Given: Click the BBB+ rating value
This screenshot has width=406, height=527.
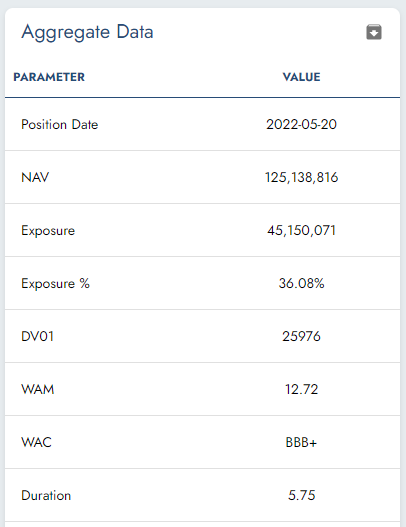Looking at the screenshot, I should (x=301, y=442).
